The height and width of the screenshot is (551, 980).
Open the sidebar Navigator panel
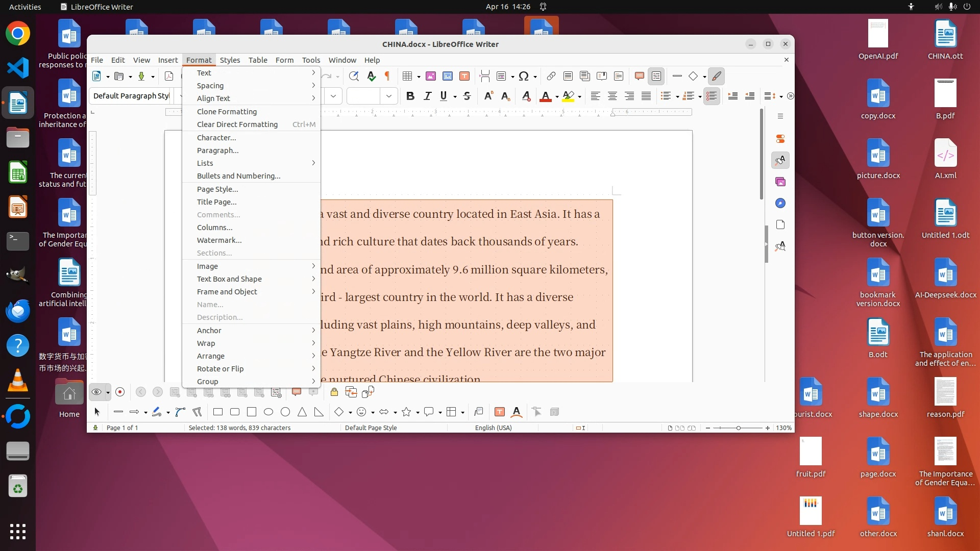(780, 204)
